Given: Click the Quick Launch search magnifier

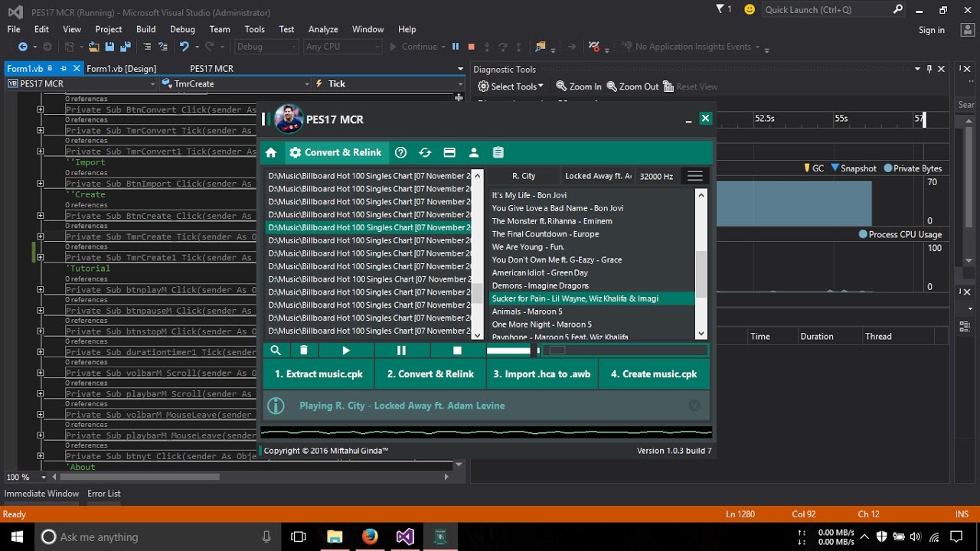Looking at the screenshot, I should (x=898, y=9).
